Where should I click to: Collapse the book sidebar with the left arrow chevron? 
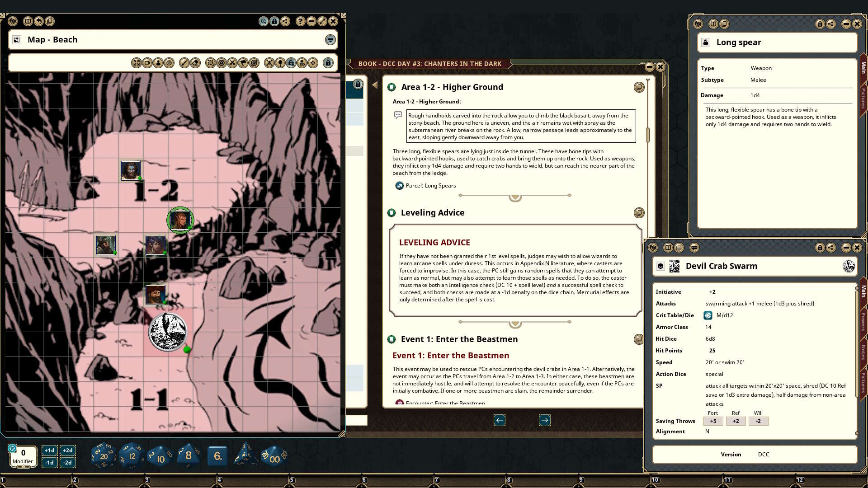(374, 84)
